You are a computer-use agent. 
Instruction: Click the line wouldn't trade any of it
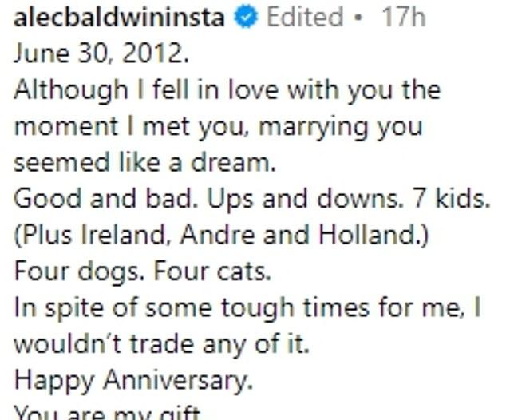(x=162, y=344)
